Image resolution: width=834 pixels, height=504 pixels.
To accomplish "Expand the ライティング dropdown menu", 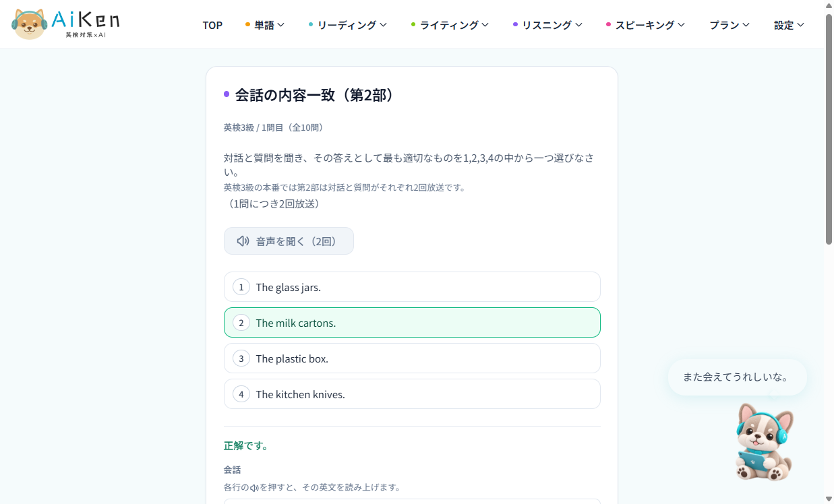I will [x=450, y=25].
